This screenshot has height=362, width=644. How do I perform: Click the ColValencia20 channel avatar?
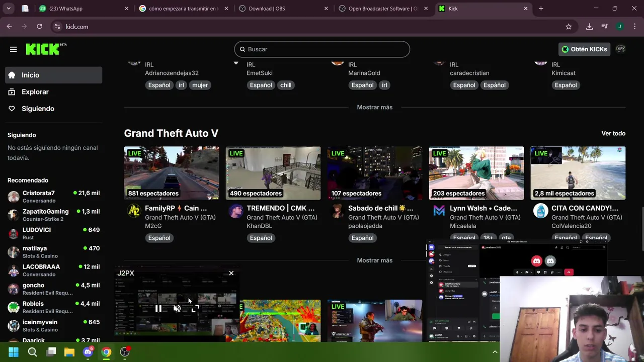(x=540, y=211)
